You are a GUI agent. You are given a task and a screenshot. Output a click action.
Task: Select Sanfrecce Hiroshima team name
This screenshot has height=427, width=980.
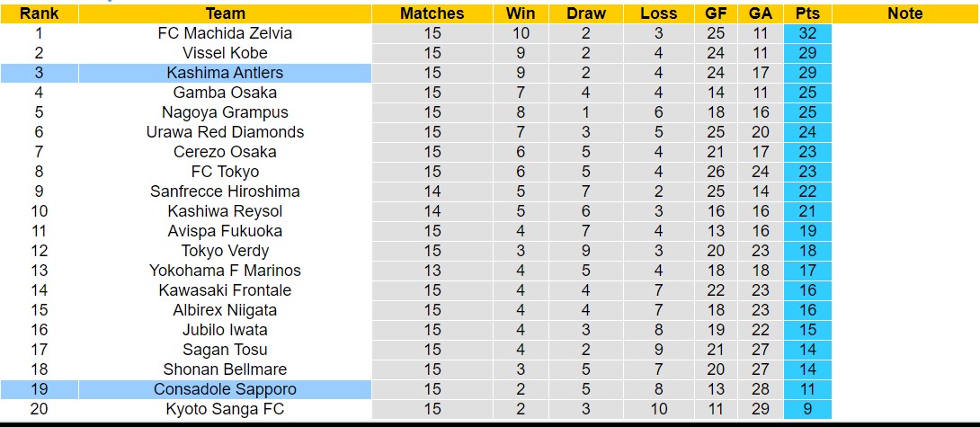[x=225, y=191]
